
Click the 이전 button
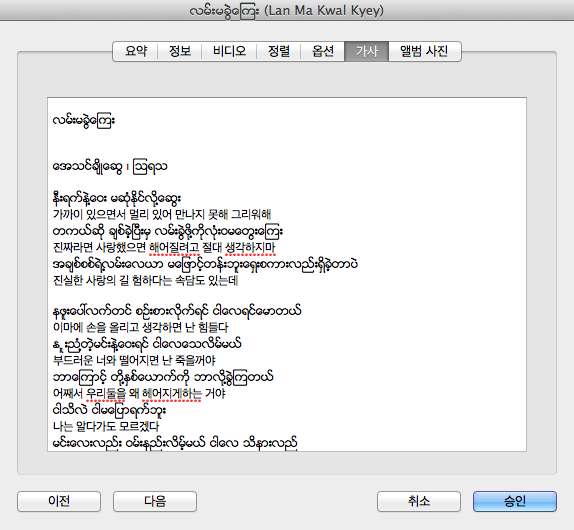click(x=59, y=501)
